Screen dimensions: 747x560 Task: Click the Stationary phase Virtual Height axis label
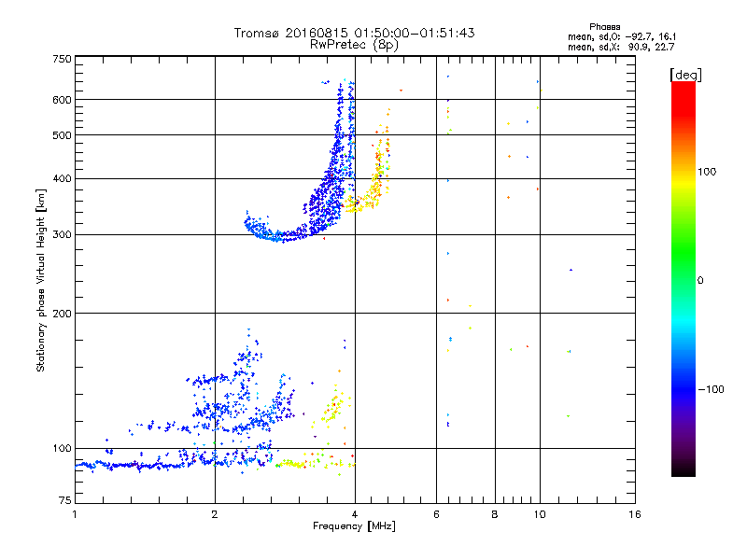(x=41, y=280)
